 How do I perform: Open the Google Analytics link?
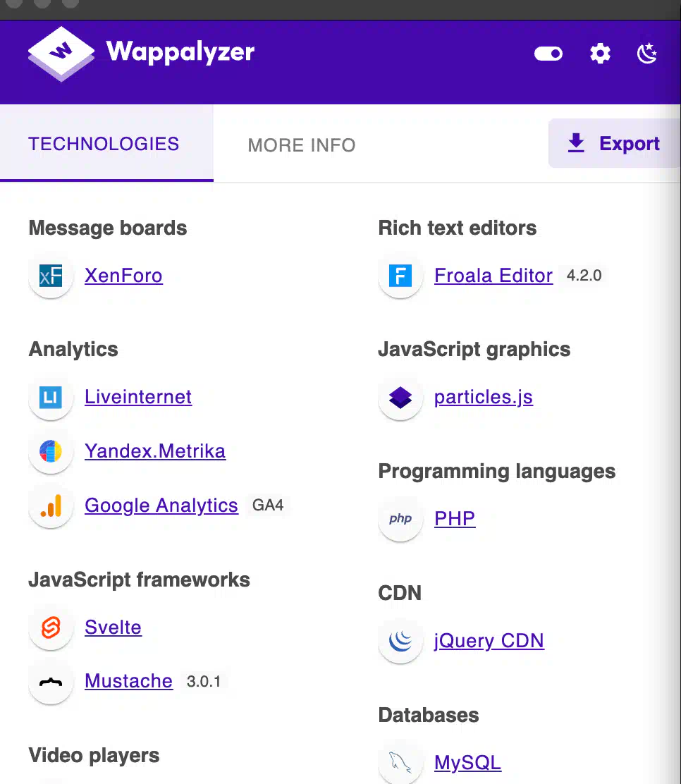pyautogui.click(x=161, y=506)
